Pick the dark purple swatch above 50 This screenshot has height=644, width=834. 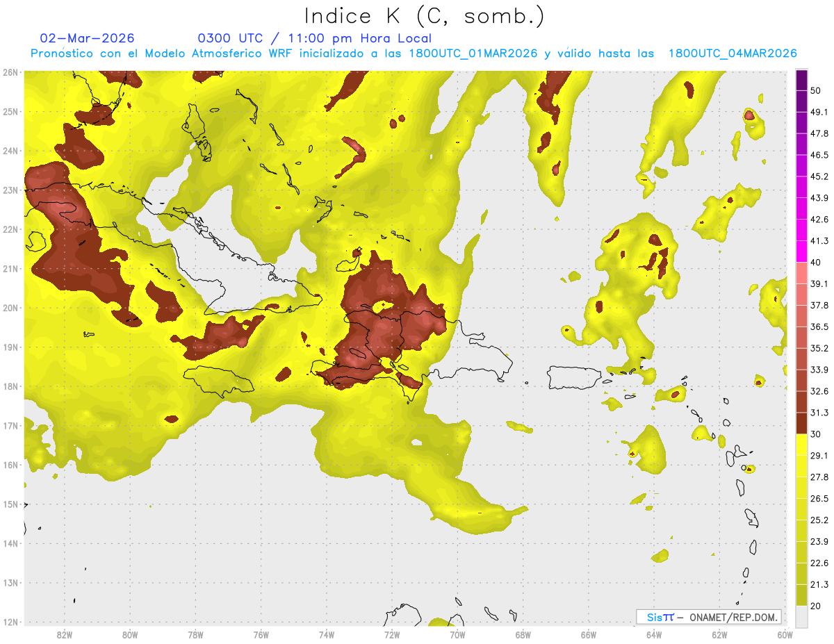coord(801,80)
